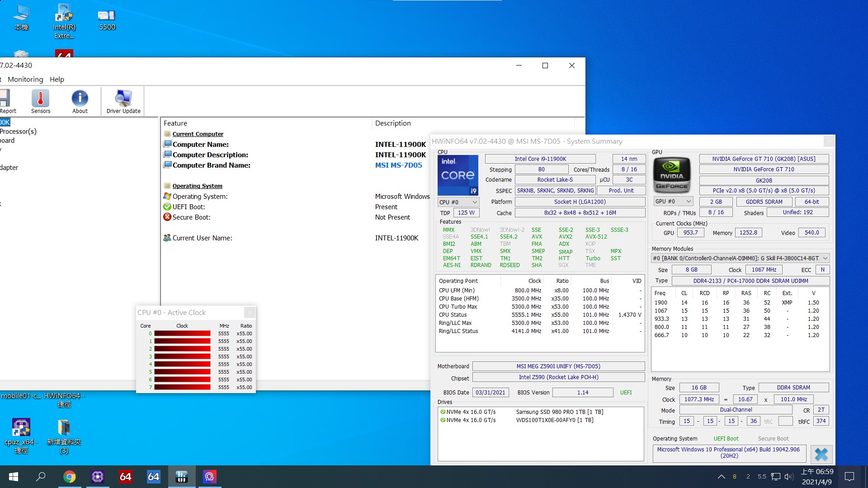868x488 pixels.
Task: Click the Intel Core i9-11900K name field
Action: tap(540, 159)
